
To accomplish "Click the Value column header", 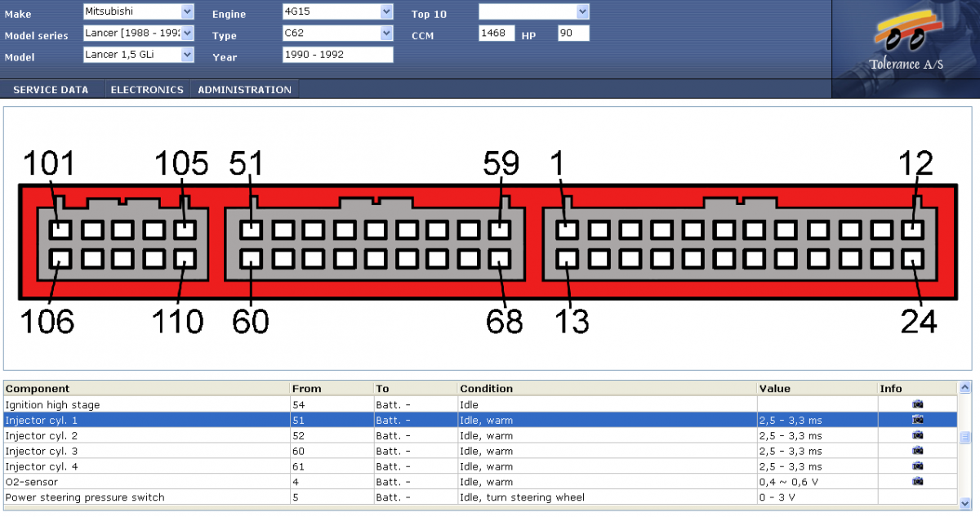I will (817, 389).
